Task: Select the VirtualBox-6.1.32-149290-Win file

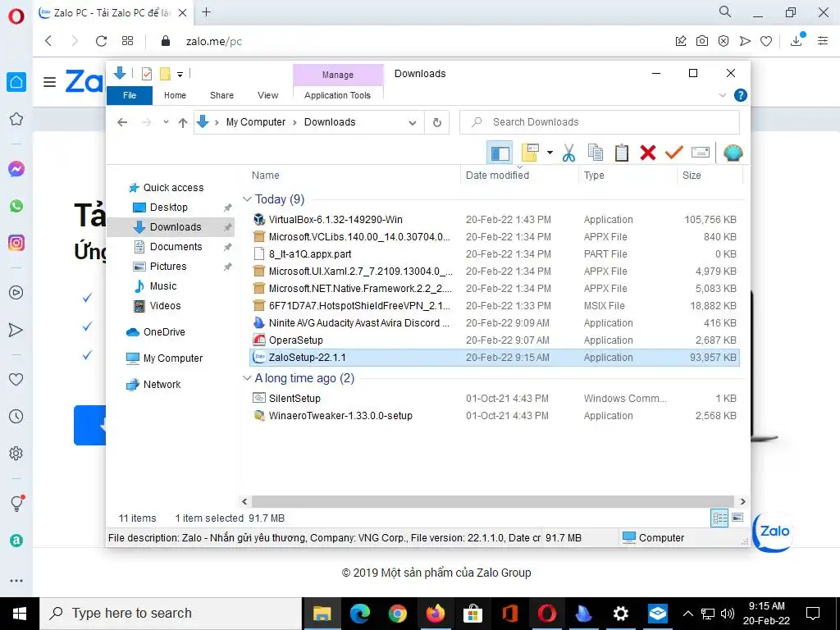Action: [x=336, y=220]
